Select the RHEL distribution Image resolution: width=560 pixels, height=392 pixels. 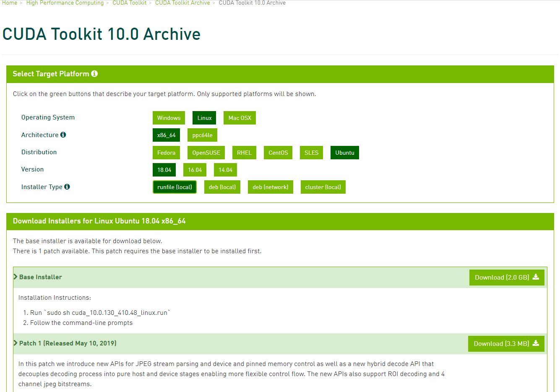point(244,153)
